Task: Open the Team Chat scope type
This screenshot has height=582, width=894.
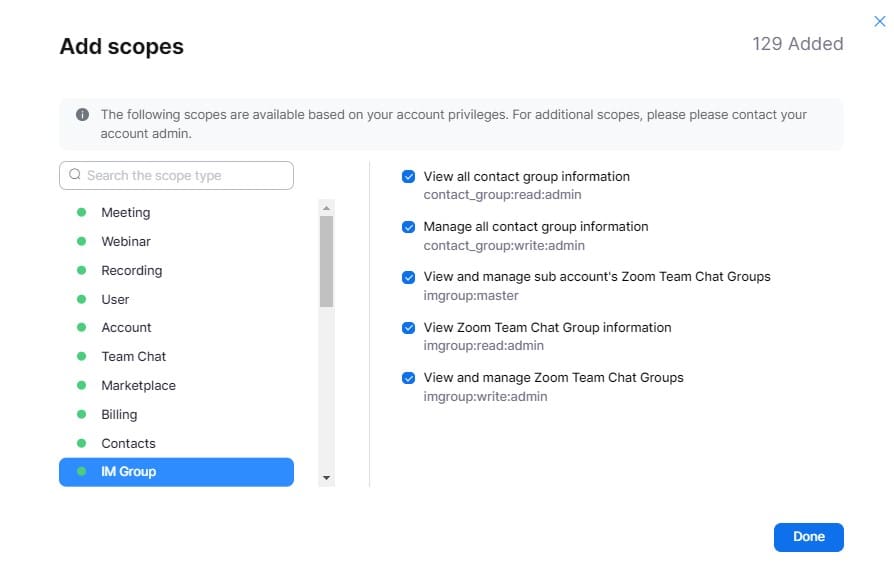Action: 133,357
